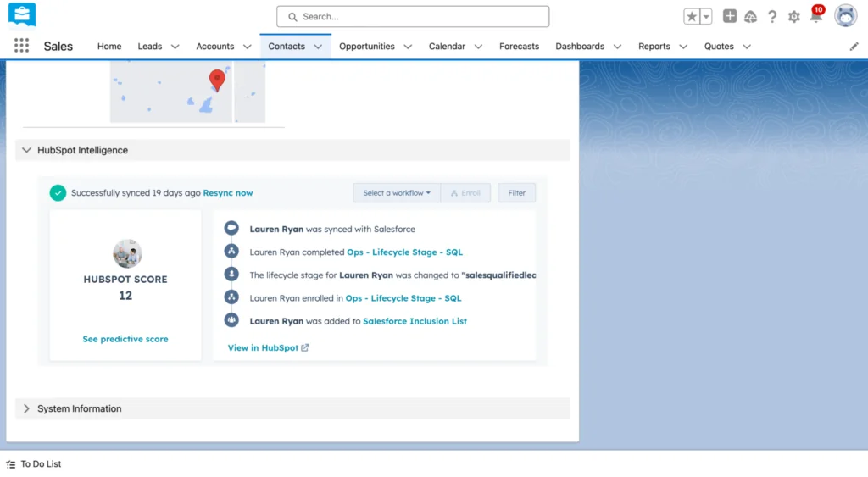Select the Contacts tab
Viewport: 868px width, 477px height.
(x=287, y=47)
